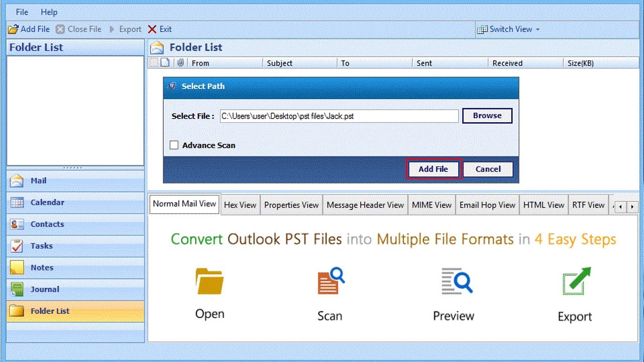The width and height of the screenshot is (644, 362).
Task: Click the Add File folder icon in toolbar
Action: click(13, 29)
